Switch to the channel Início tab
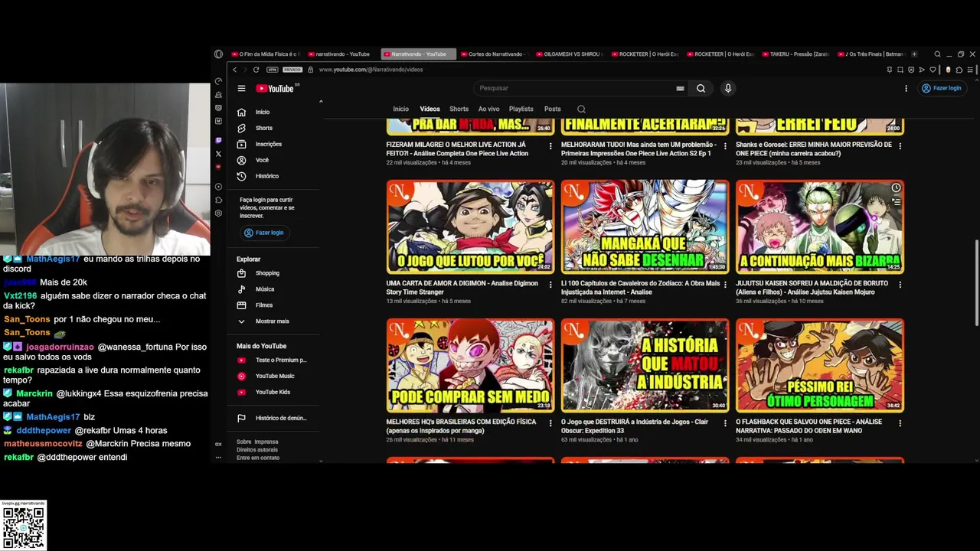Image resolution: width=980 pixels, height=551 pixels. click(x=400, y=109)
